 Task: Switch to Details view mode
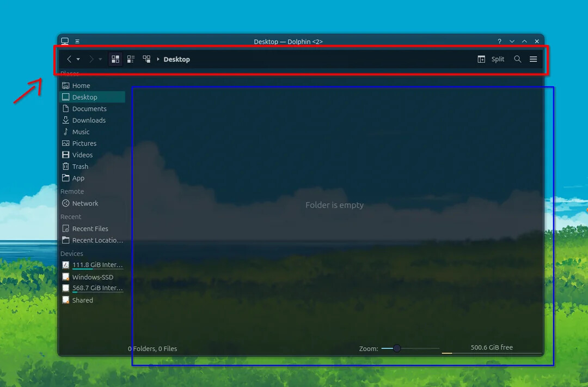(x=146, y=59)
